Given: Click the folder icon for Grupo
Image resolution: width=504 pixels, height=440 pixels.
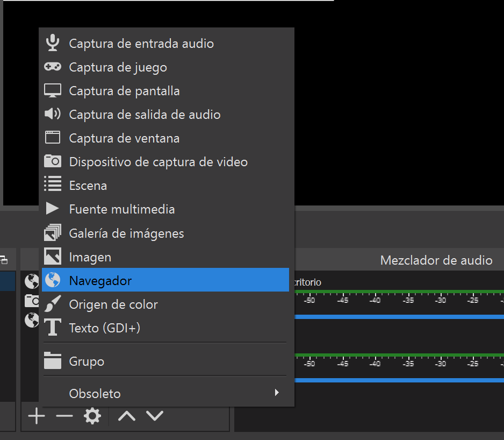Looking at the screenshot, I should click(x=52, y=361).
